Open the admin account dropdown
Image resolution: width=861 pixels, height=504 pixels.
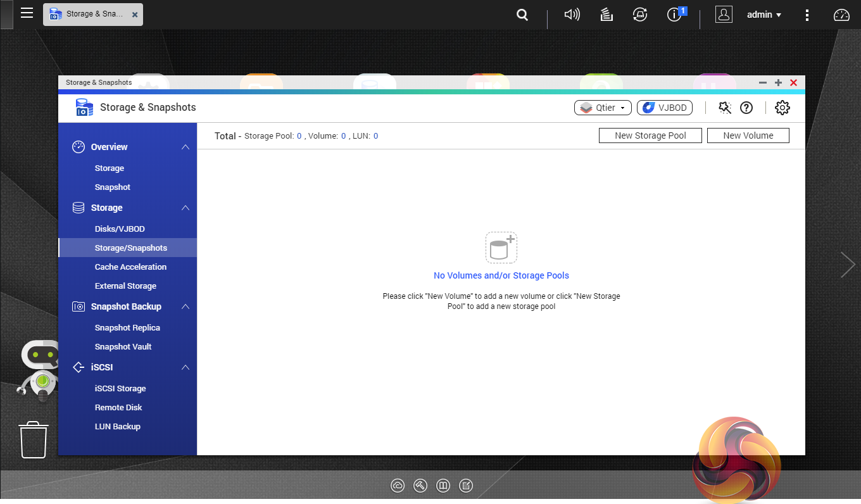pyautogui.click(x=764, y=15)
